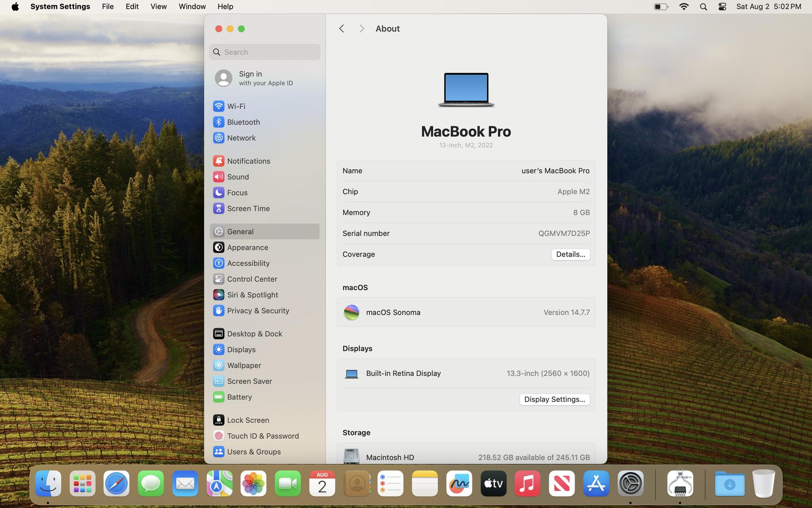Screen dimensions: 812x508
Task: Click the forward navigation arrow
Action: (x=361, y=29)
